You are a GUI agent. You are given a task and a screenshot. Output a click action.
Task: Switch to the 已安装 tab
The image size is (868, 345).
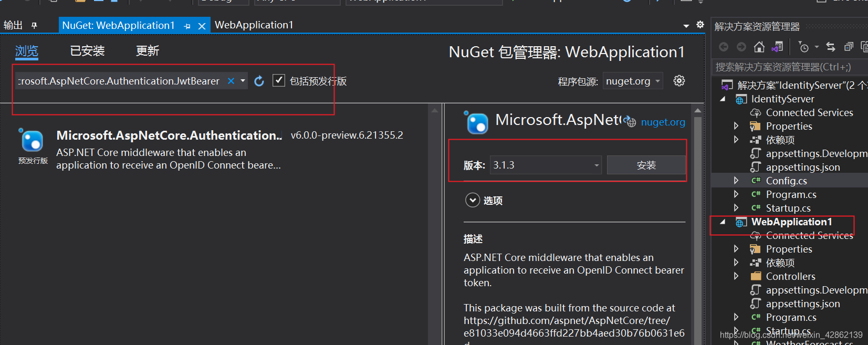87,51
